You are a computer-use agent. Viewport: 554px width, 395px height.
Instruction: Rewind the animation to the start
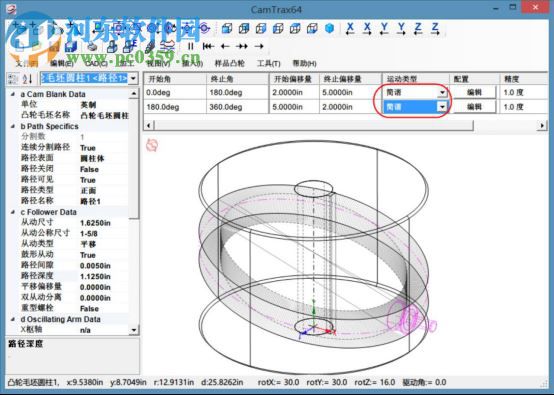coord(208,46)
